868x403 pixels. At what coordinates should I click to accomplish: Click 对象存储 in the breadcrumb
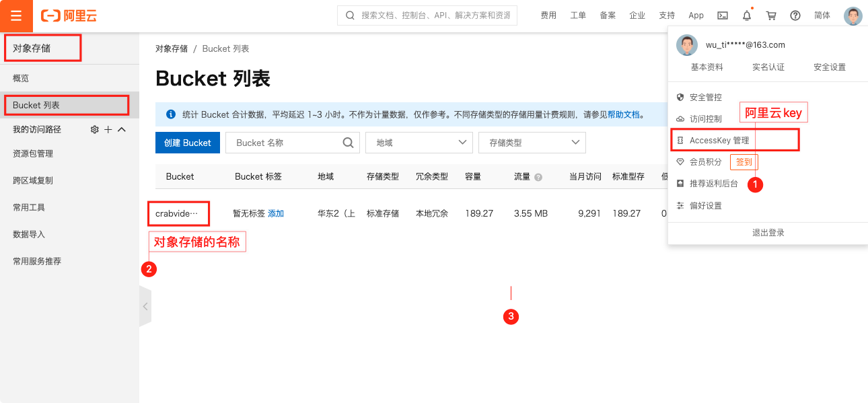[172, 48]
